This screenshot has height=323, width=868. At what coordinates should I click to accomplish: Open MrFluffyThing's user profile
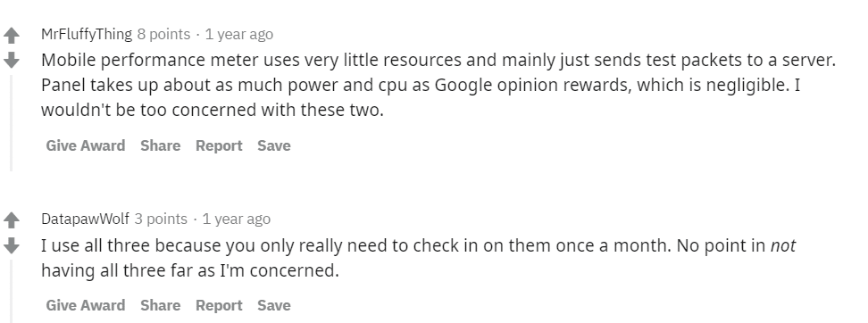pyautogui.click(x=87, y=34)
